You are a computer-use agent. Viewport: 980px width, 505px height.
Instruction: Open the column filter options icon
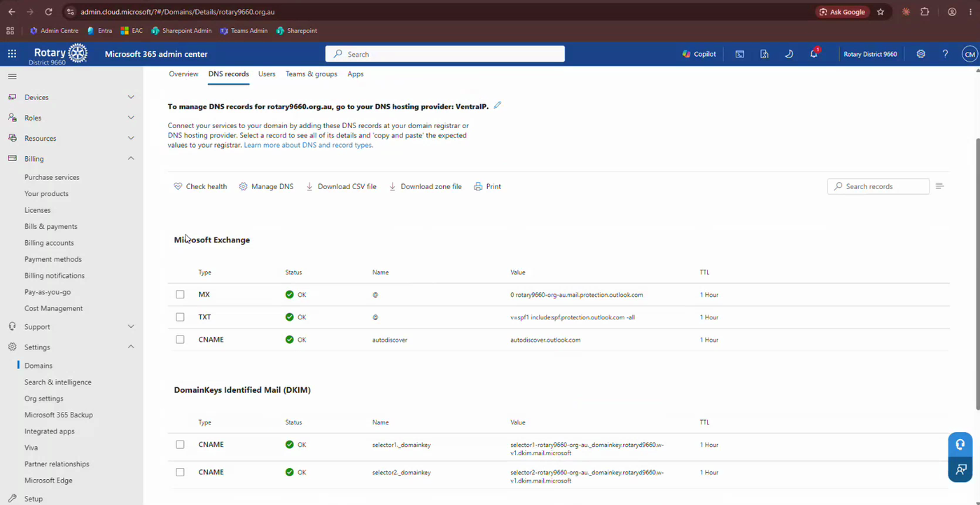tap(939, 186)
